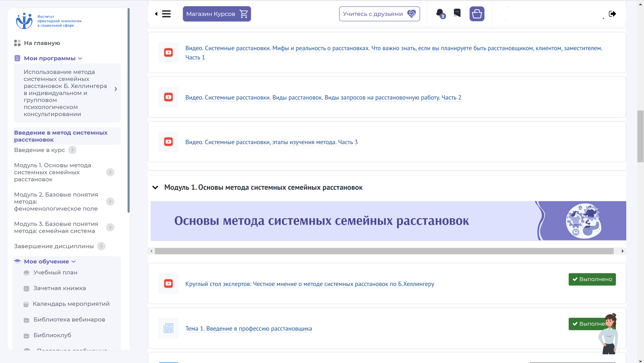Expand the Мои программы section

click(80, 59)
